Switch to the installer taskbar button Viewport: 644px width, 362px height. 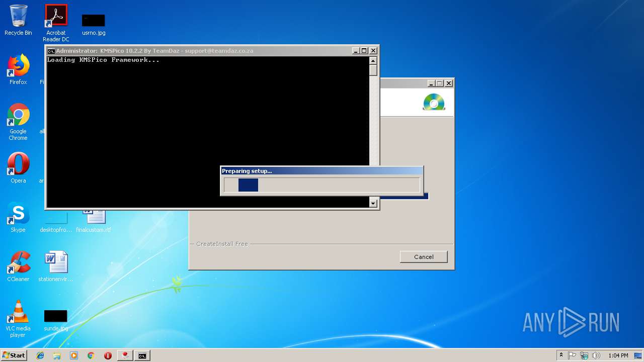tap(125, 355)
